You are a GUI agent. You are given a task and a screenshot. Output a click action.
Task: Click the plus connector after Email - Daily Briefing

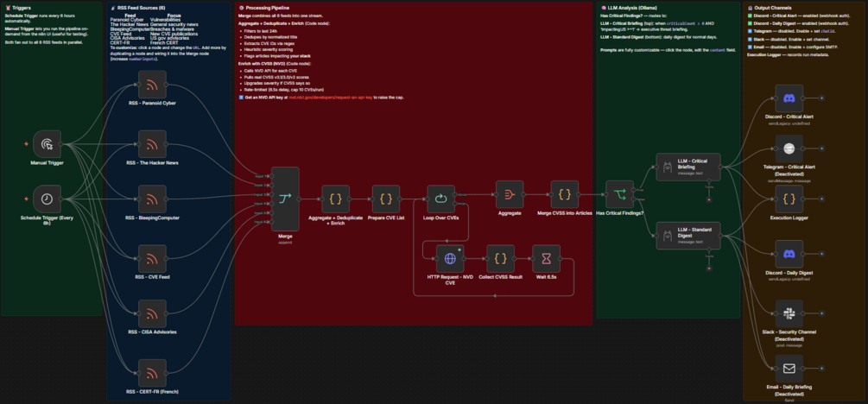click(821, 369)
